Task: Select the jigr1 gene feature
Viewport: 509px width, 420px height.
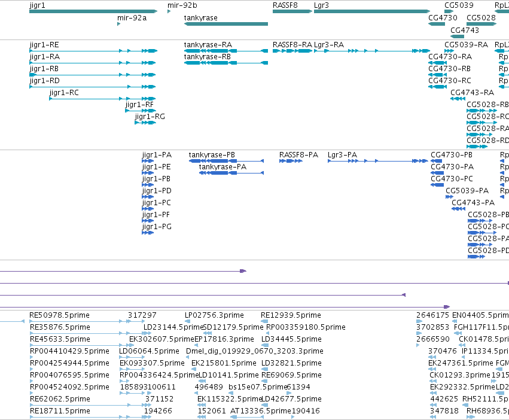Action: pos(93,11)
